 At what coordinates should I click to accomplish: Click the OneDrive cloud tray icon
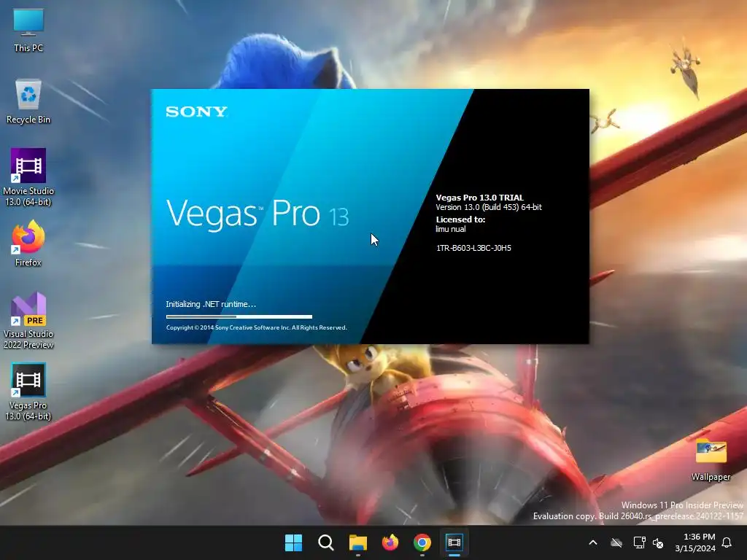coord(616,542)
